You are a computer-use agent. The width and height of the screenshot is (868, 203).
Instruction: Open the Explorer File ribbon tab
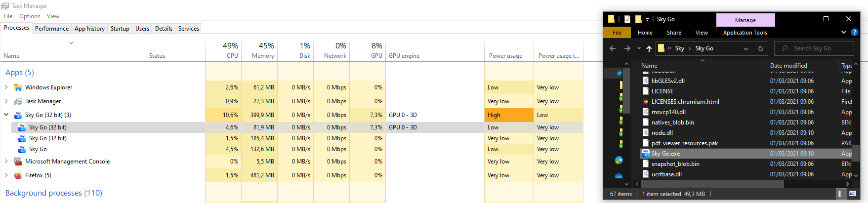coord(617,33)
